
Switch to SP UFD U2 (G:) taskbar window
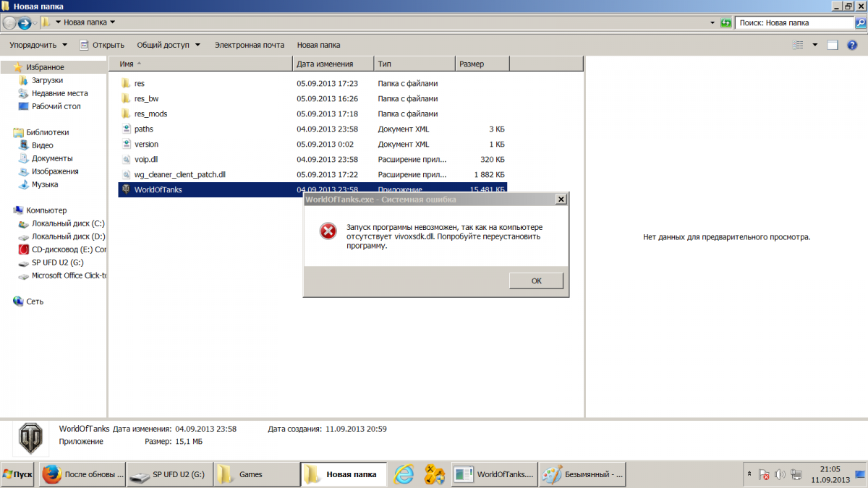point(169,474)
